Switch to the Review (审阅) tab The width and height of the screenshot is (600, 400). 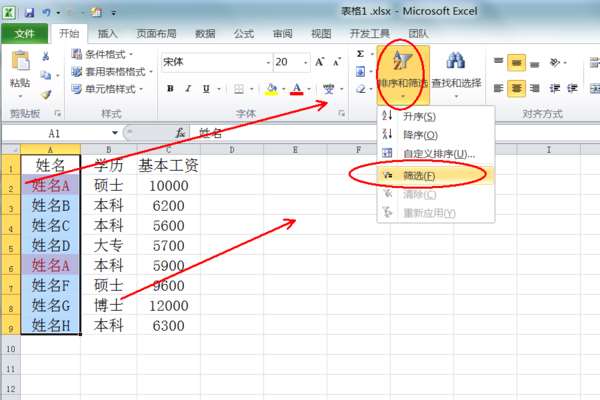282,34
